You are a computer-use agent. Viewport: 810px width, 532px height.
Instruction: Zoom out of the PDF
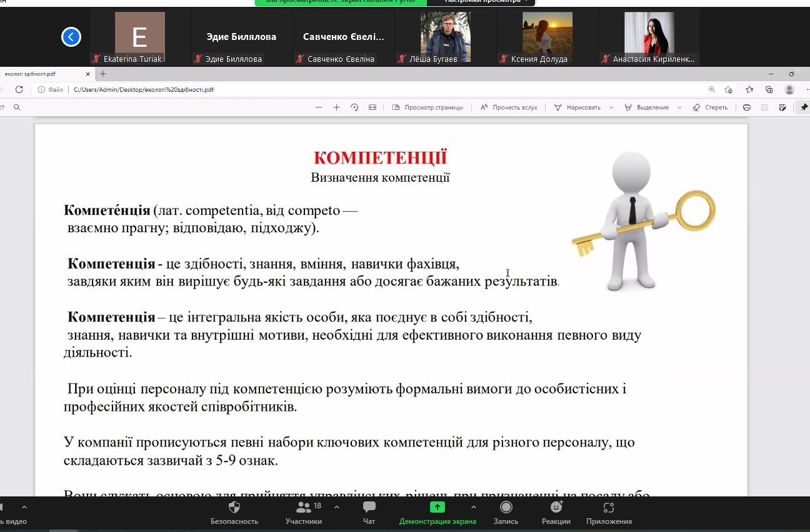(x=319, y=107)
